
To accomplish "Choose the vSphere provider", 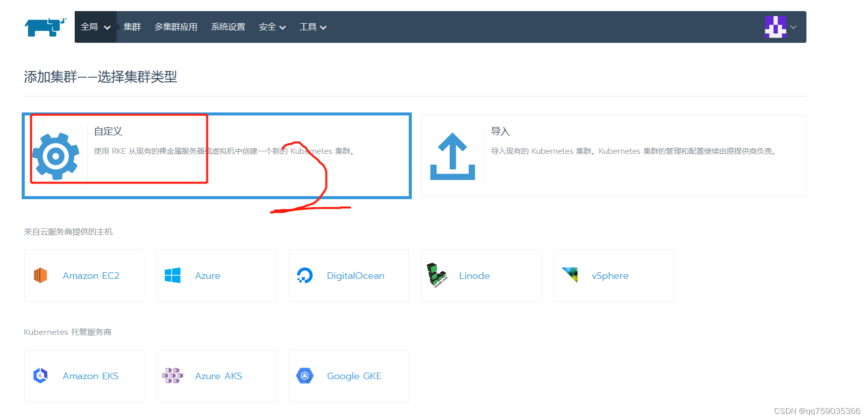I will coord(610,276).
